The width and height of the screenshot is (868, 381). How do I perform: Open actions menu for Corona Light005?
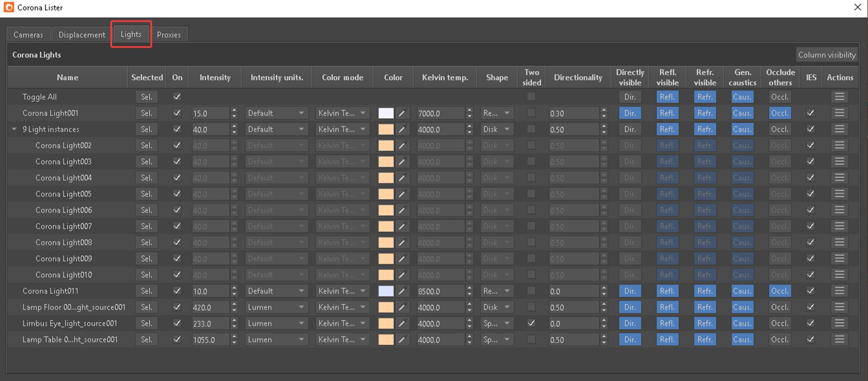[839, 194]
